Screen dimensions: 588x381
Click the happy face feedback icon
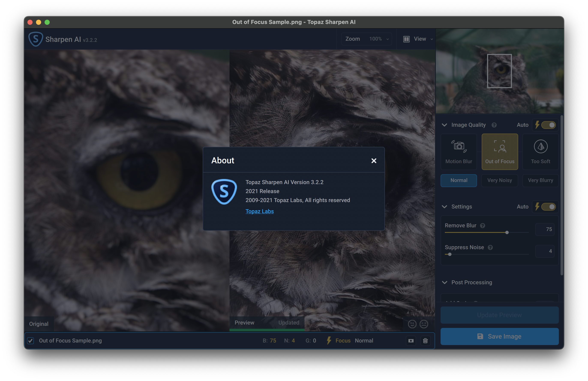point(412,324)
